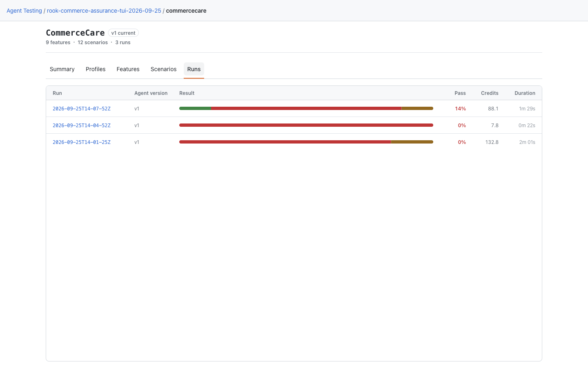The height and width of the screenshot is (368, 588).
Task: Switch to the Features tab
Action: 128,69
